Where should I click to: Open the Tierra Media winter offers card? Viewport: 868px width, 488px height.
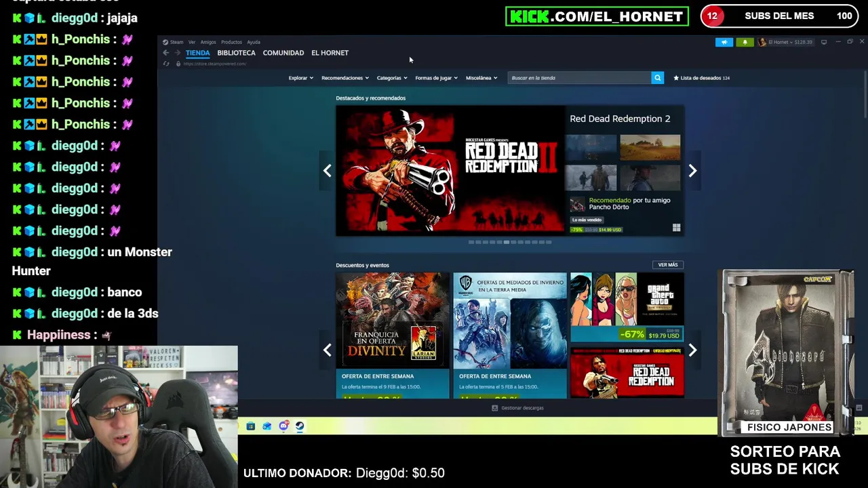[510, 335]
